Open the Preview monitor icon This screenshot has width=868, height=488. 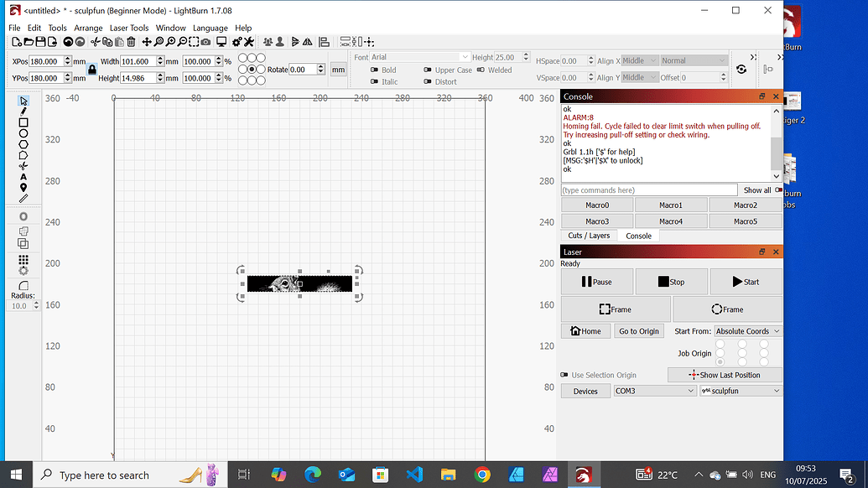click(x=221, y=42)
